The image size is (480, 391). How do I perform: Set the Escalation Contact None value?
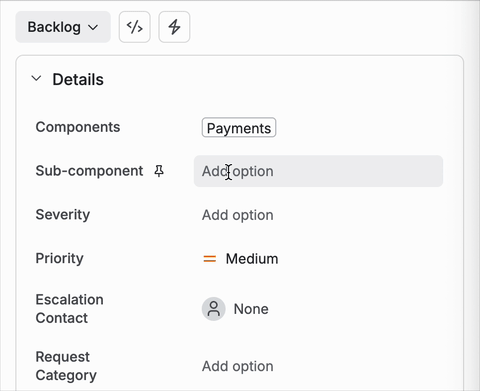pos(251,309)
